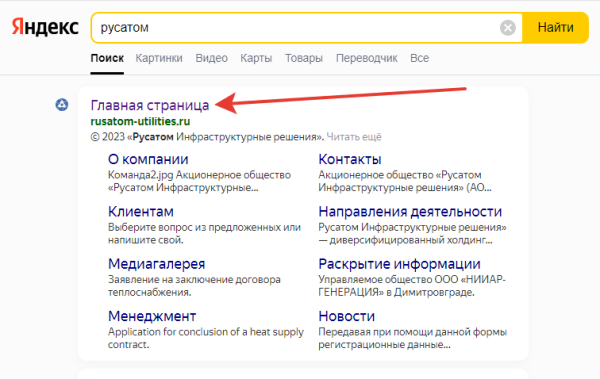
Task: Select the Поиск tab
Action: [x=107, y=58]
